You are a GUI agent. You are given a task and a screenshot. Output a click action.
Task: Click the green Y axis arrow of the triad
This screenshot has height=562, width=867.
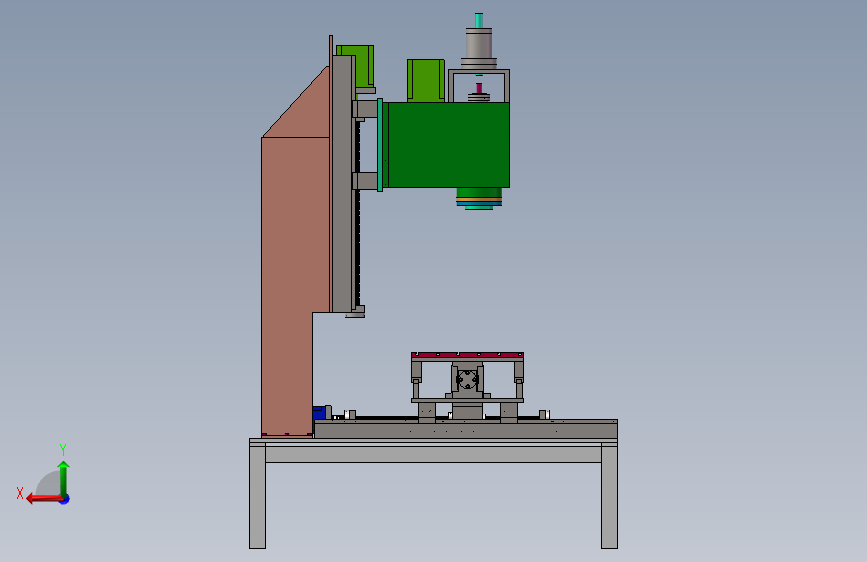click(64, 478)
